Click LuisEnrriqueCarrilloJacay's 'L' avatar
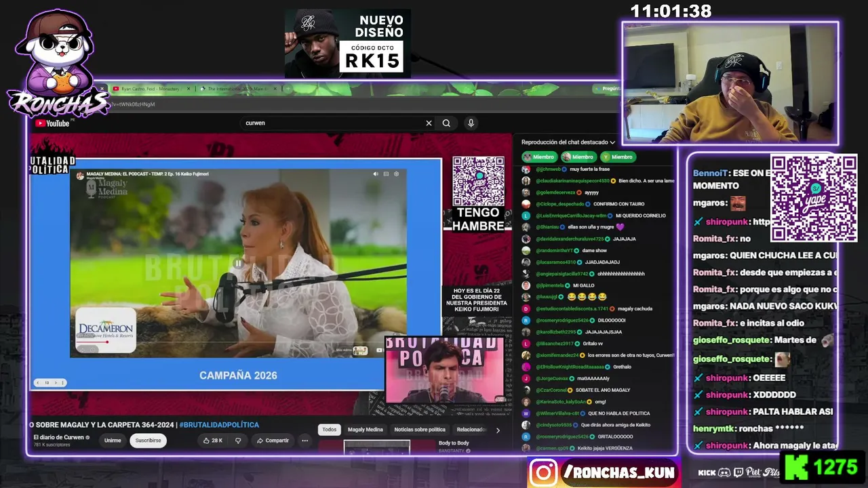 coord(526,216)
